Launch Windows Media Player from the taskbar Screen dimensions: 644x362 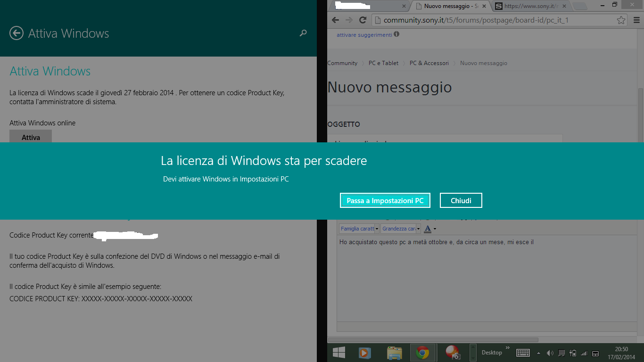coord(364,353)
